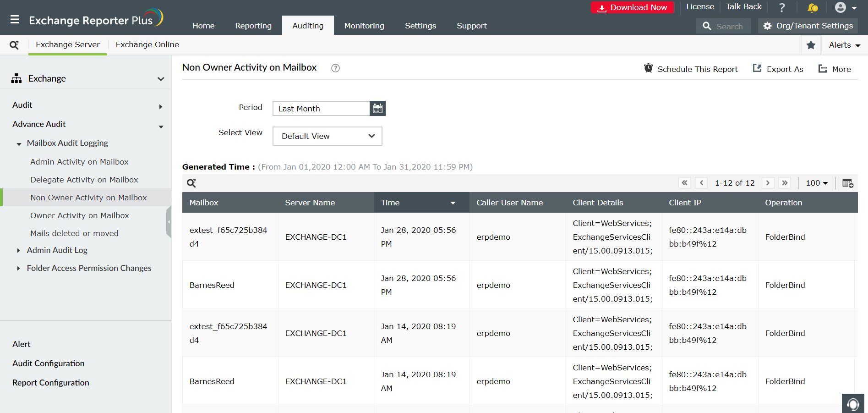This screenshot has width=868, height=413.
Task: Click the Download Now button
Action: [633, 7]
